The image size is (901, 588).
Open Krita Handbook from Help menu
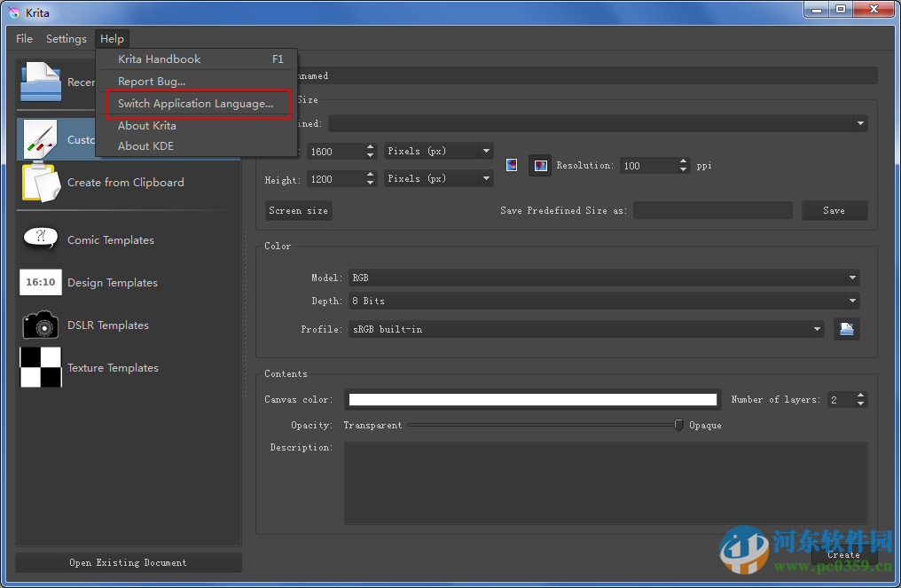pyautogui.click(x=160, y=59)
